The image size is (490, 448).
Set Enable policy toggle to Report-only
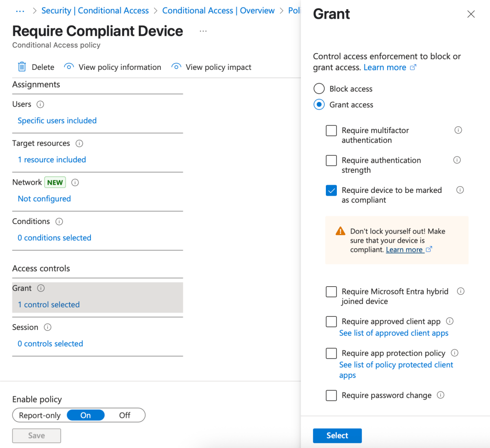pyautogui.click(x=40, y=415)
